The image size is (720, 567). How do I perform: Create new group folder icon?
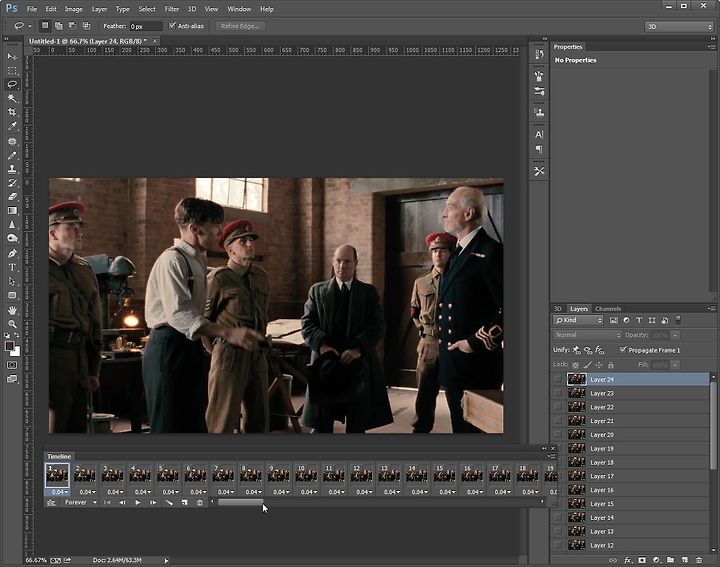[670, 560]
